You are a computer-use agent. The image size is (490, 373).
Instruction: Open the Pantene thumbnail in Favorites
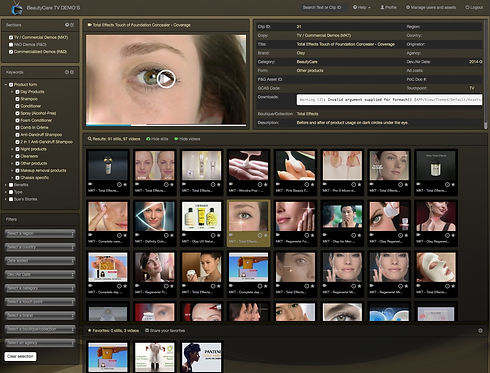point(201,357)
